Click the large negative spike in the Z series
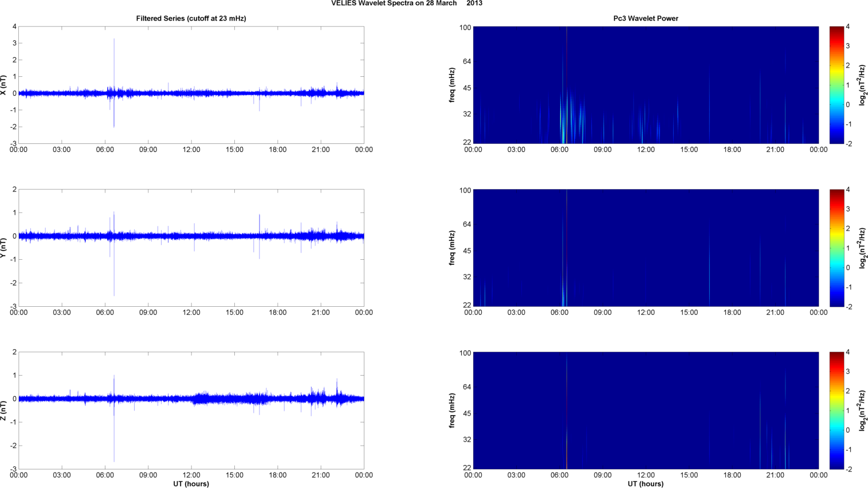The image size is (868, 488). (114, 431)
